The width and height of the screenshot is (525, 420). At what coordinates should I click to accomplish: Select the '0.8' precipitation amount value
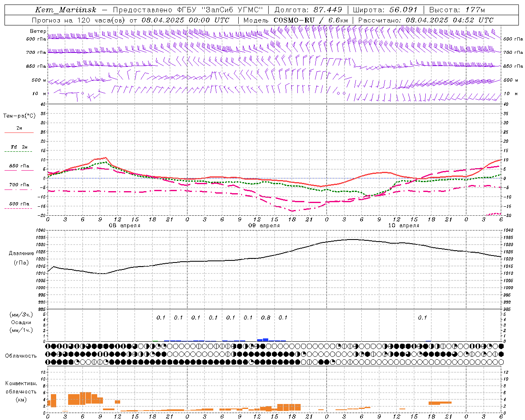[x=266, y=317]
